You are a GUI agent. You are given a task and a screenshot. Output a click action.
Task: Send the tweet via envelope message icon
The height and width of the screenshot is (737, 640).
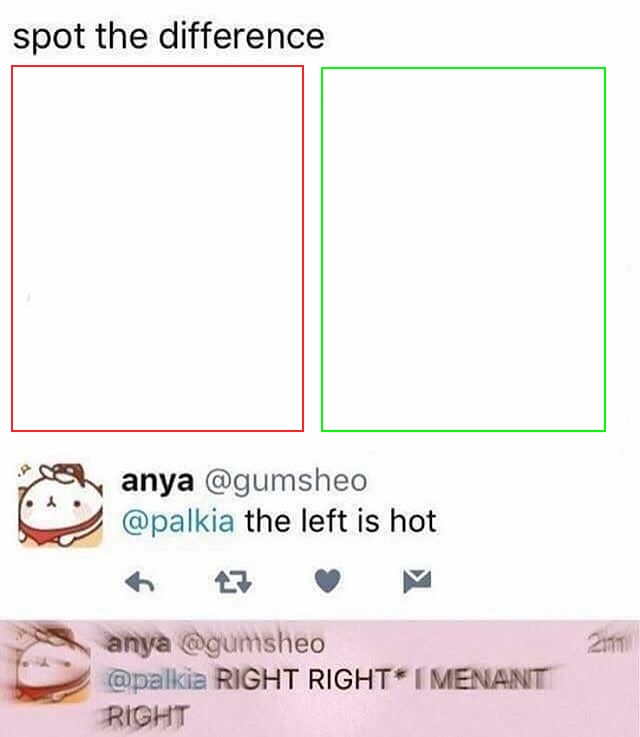click(x=417, y=581)
